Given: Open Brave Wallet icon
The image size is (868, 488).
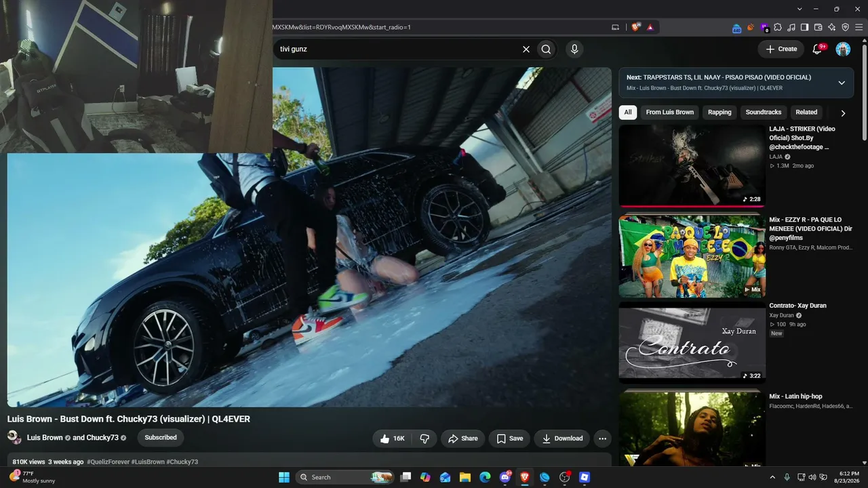Looking at the screenshot, I should [818, 27].
